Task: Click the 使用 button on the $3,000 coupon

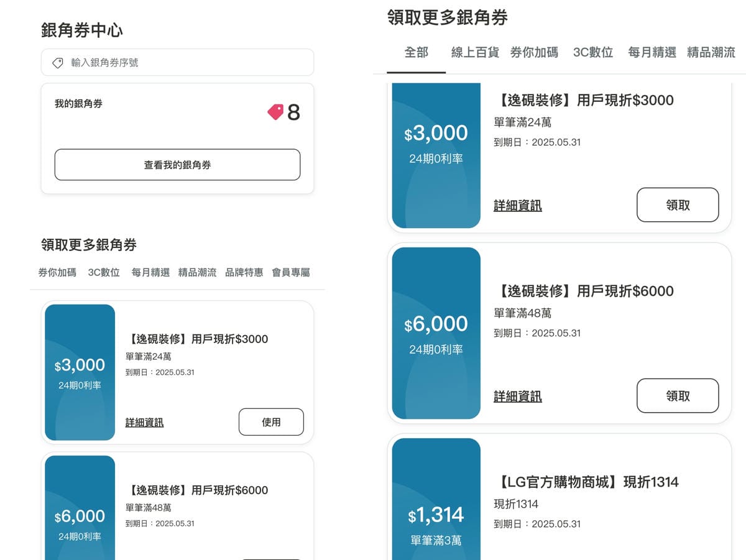Action: (271, 421)
